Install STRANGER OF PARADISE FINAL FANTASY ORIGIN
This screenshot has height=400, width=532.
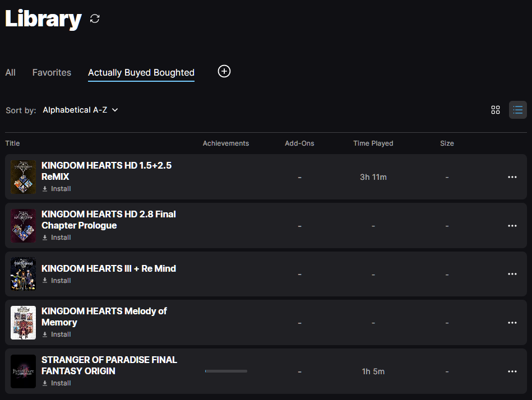click(x=56, y=383)
